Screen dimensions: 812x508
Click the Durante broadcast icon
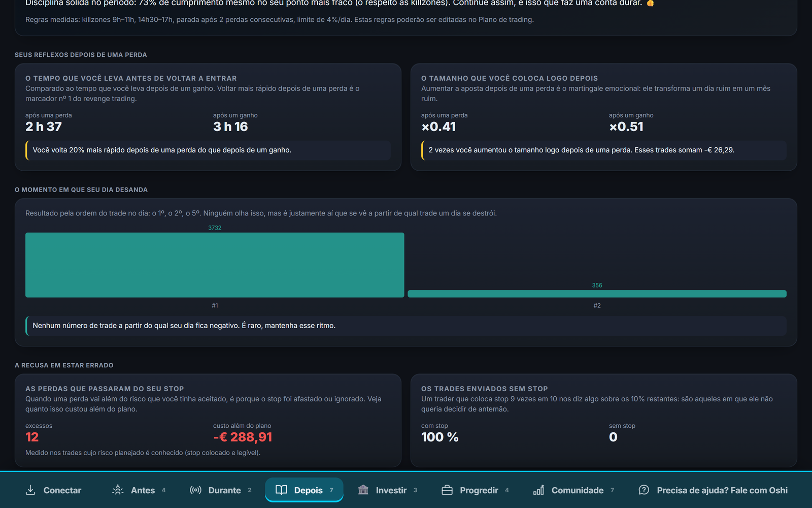(195, 490)
